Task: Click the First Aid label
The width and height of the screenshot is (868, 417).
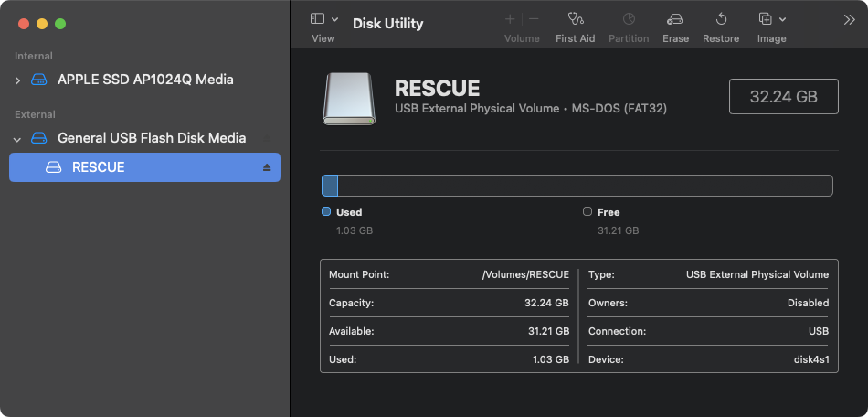Action: tap(576, 38)
